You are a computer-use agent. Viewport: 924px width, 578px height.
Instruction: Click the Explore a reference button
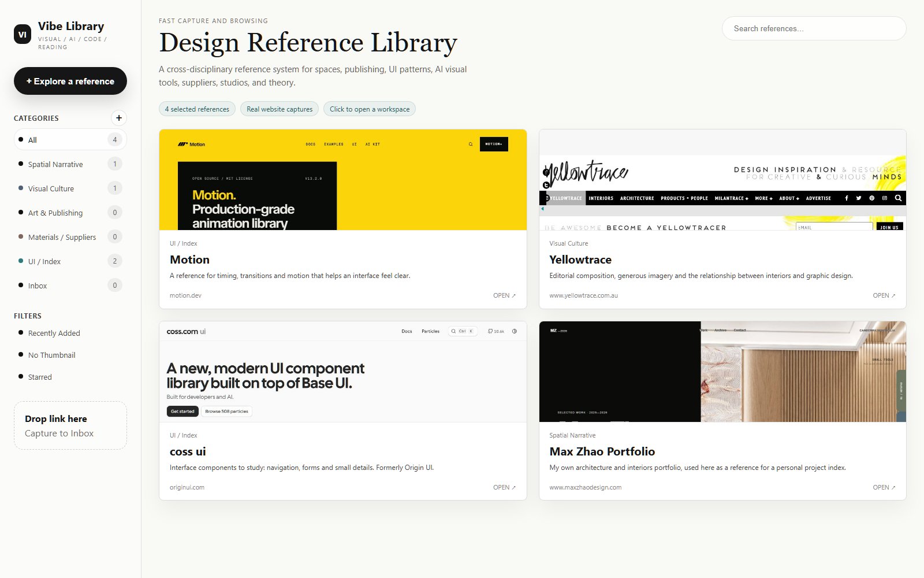(70, 81)
